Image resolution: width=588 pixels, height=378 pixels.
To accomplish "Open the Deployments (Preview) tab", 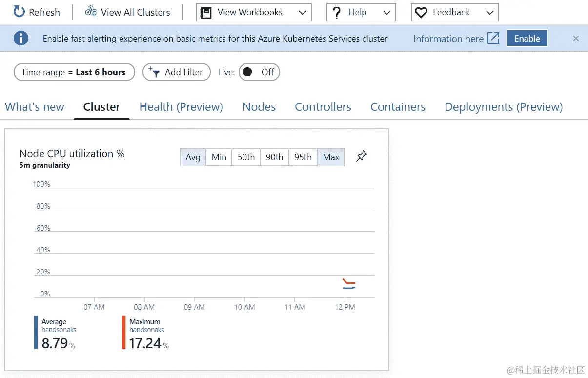I will point(504,107).
